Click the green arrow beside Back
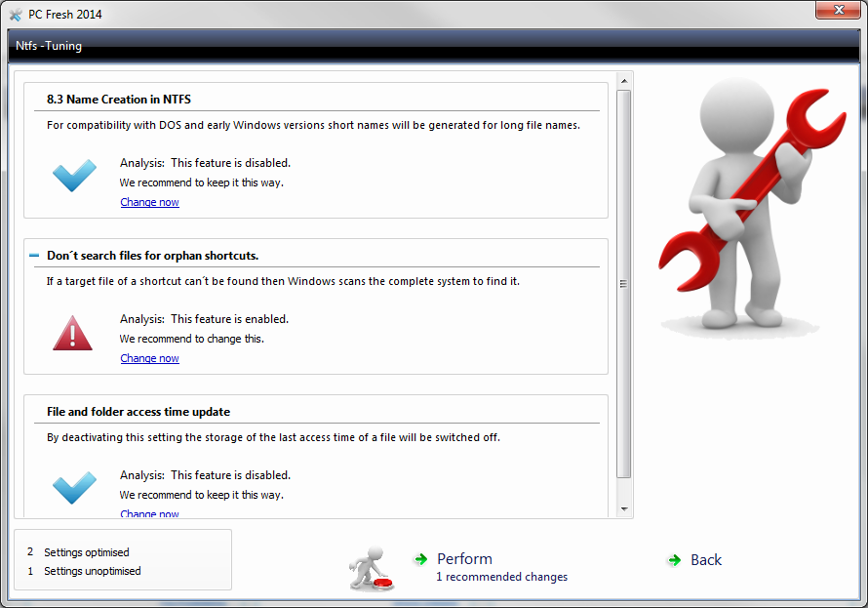Screen dimensions: 868x608 [674, 560]
